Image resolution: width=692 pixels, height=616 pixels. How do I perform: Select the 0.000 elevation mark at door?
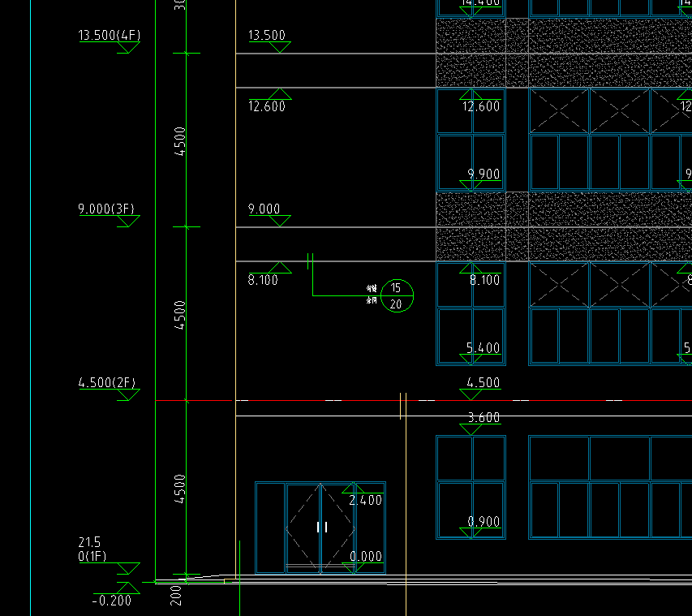point(366,556)
